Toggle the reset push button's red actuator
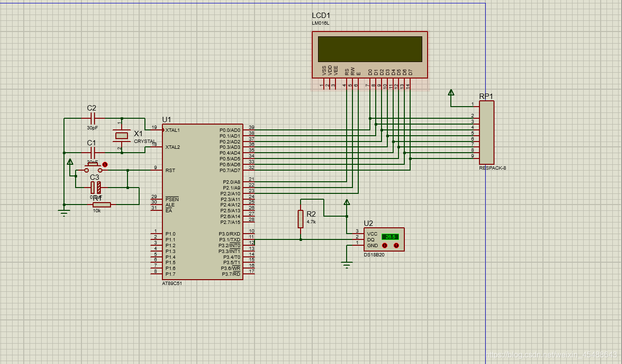This screenshot has width=622, height=364. pos(105,164)
